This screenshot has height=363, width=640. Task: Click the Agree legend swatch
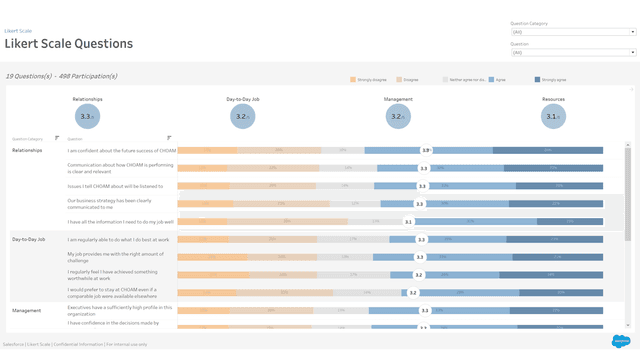click(491, 80)
